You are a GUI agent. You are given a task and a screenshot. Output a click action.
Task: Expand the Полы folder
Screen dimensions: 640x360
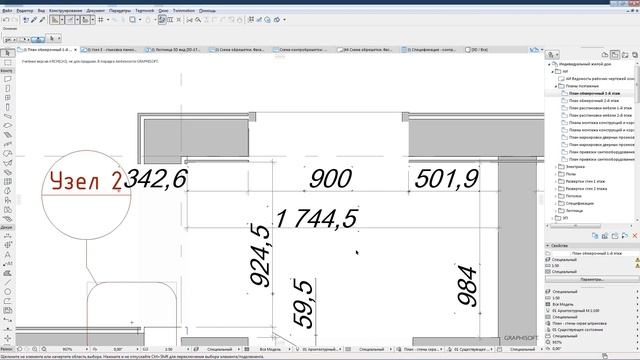556,174
